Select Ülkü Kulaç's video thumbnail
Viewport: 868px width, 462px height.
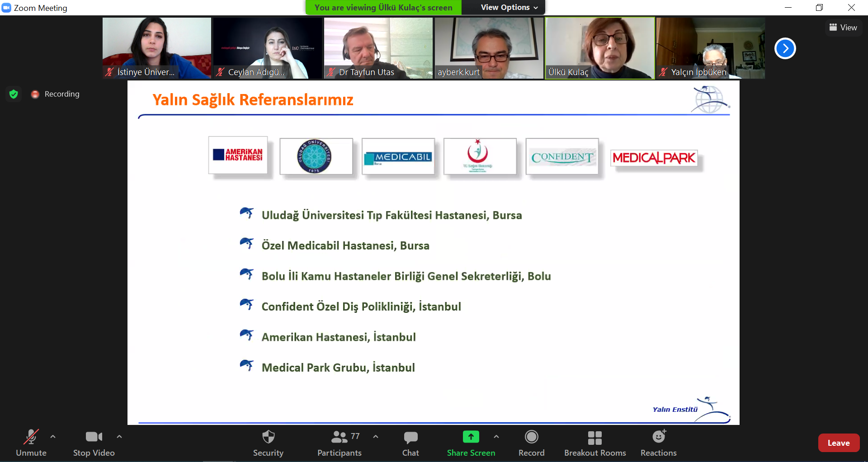599,48
